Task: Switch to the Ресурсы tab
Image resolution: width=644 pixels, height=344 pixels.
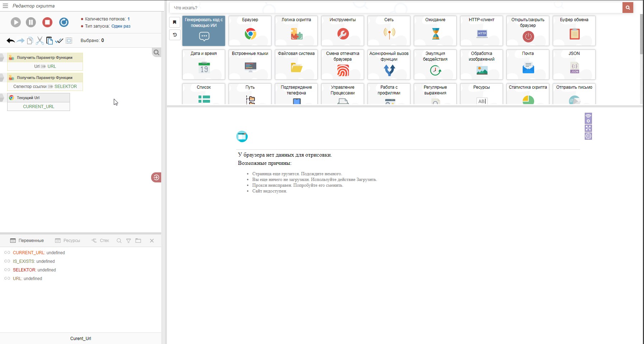Action: tap(68, 241)
